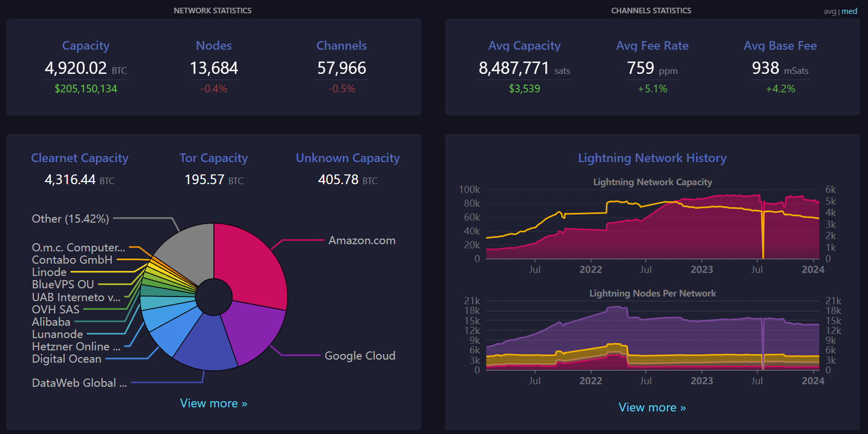Click the Channels change -0.5%
The height and width of the screenshot is (434, 868).
tap(342, 89)
